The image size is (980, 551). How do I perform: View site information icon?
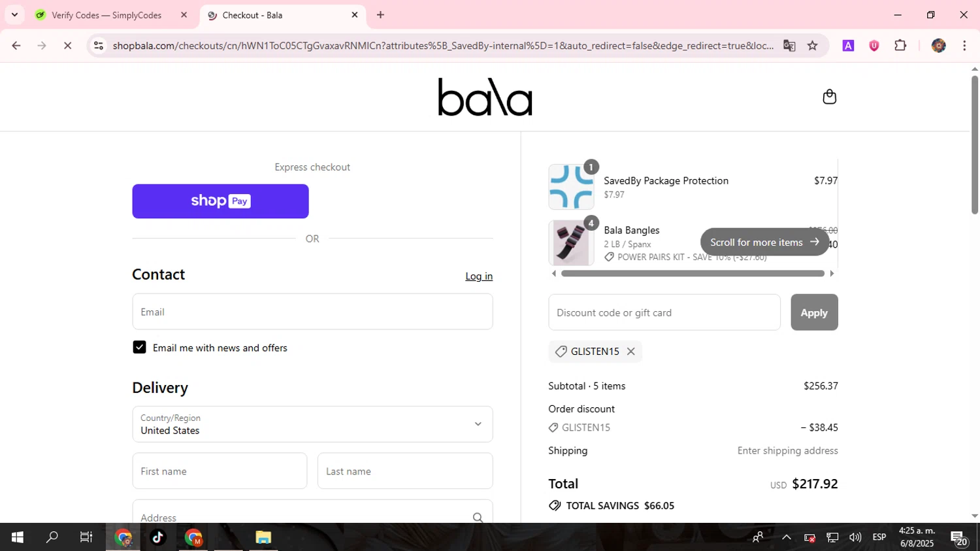[x=99, y=46]
